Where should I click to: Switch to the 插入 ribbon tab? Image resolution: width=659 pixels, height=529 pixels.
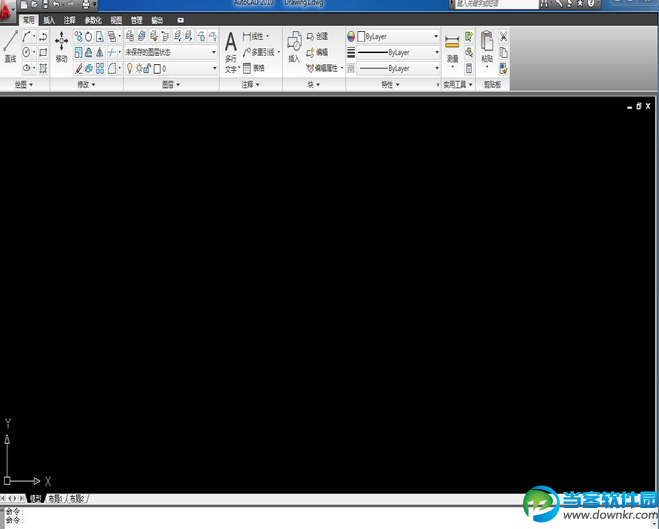(x=49, y=20)
